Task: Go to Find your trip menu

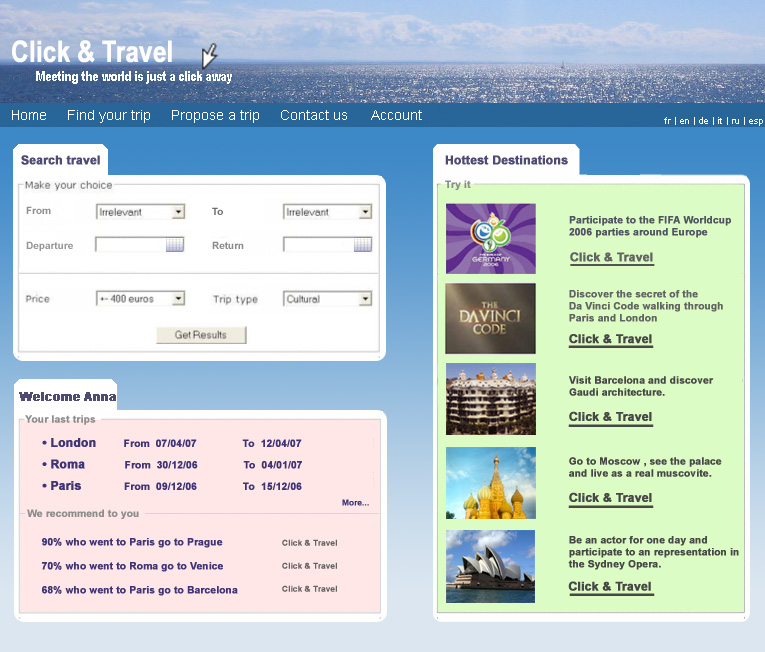Action: (x=108, y=115)
